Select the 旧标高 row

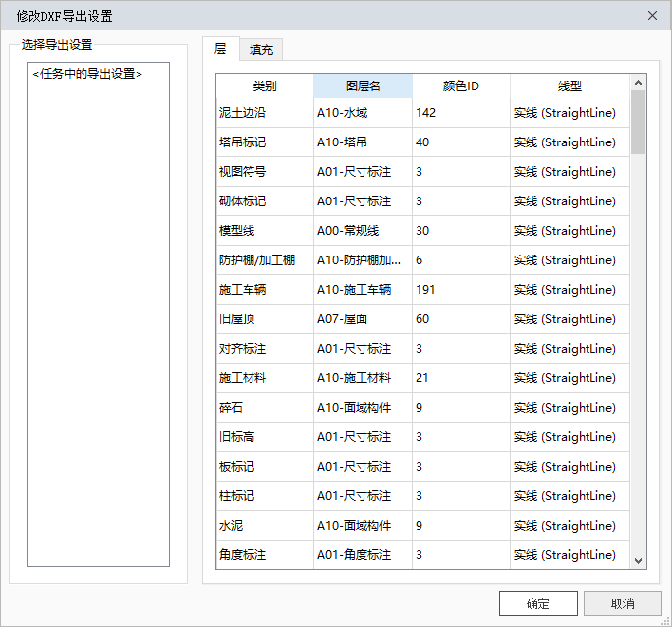(422, 437)
